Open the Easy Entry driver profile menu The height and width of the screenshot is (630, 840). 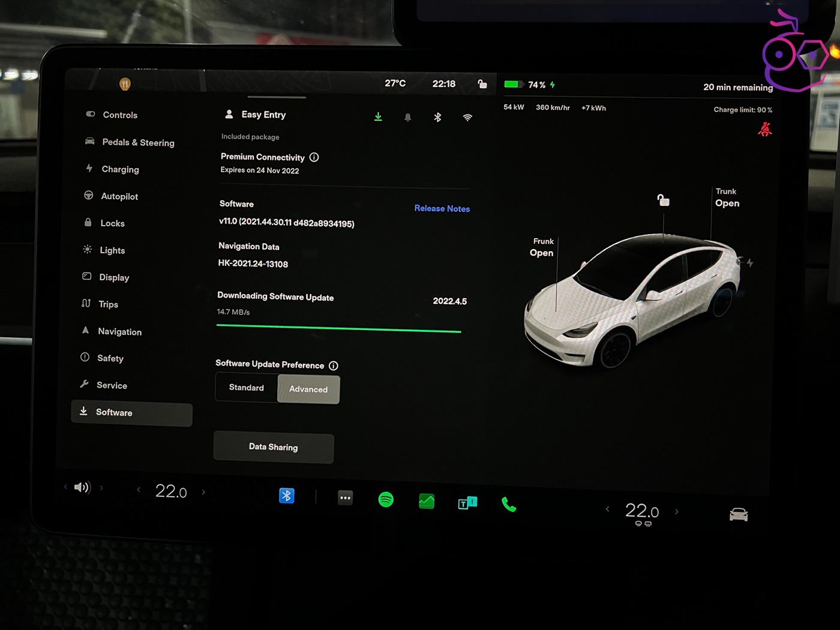pos(256,115)
